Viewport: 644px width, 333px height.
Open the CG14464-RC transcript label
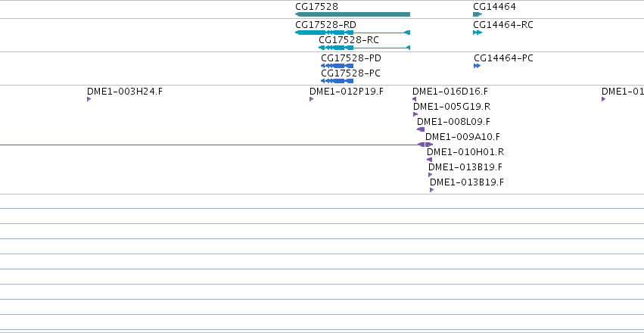coord(503,25)
